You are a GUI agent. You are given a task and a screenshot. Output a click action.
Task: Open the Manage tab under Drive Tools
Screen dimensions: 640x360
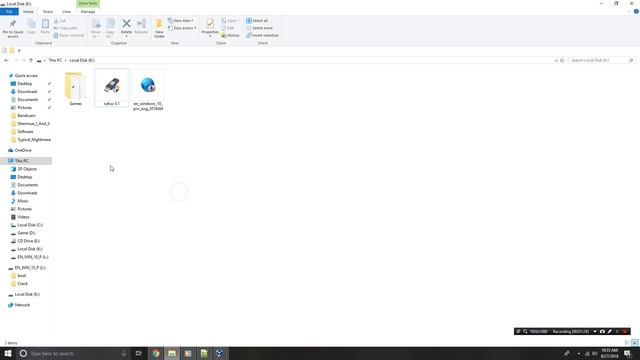pyautogui.click(x=88, y=11)
